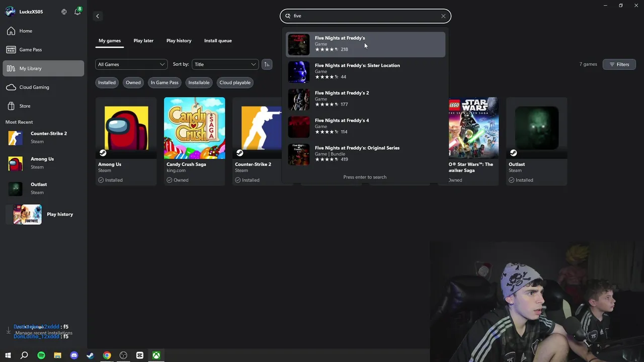Viewport: 644px width, 362px height.
Task: Click Installed status on Among Us card
Action: point(110,180)
